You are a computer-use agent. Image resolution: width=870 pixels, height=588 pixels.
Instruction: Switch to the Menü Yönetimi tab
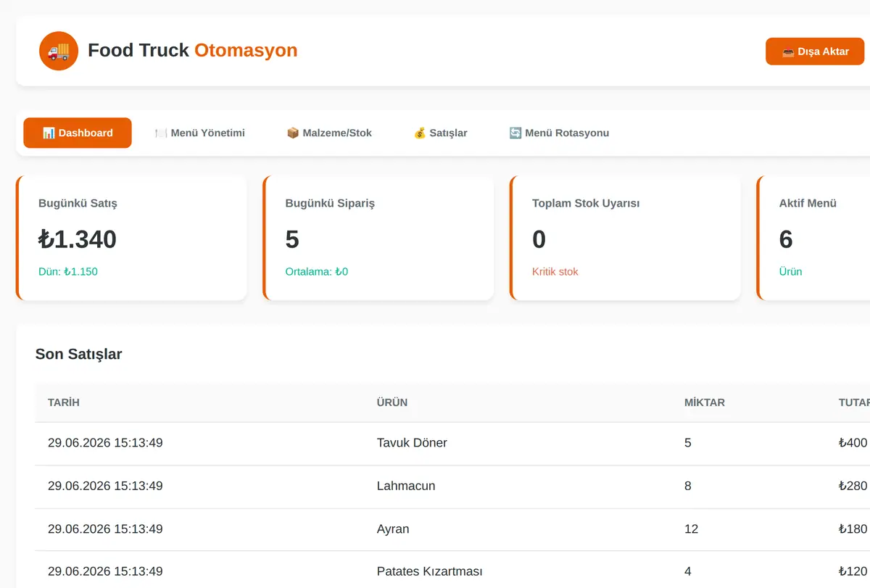200,133
